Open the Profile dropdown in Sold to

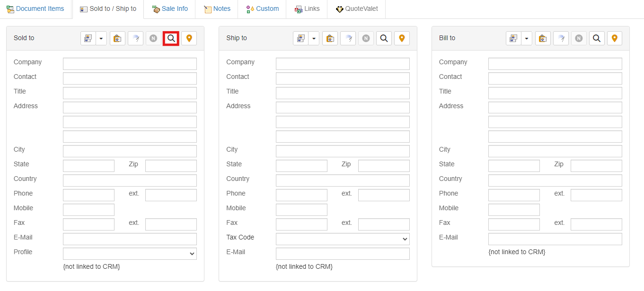pos(130,254)
